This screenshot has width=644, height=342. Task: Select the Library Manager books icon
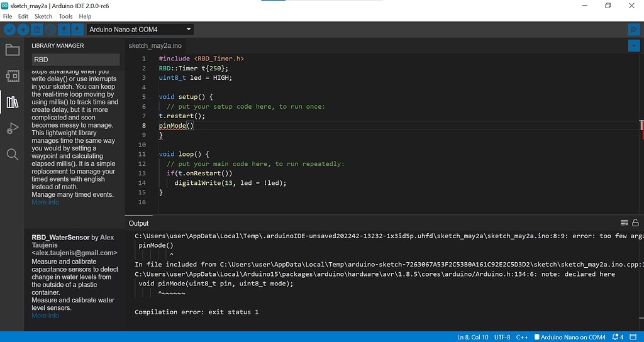coord(13,102)
